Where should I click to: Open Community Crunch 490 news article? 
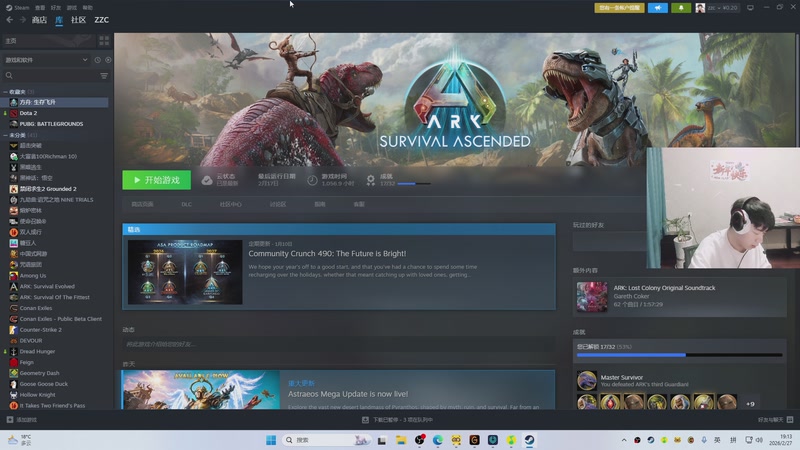click(x=327, y=254)
